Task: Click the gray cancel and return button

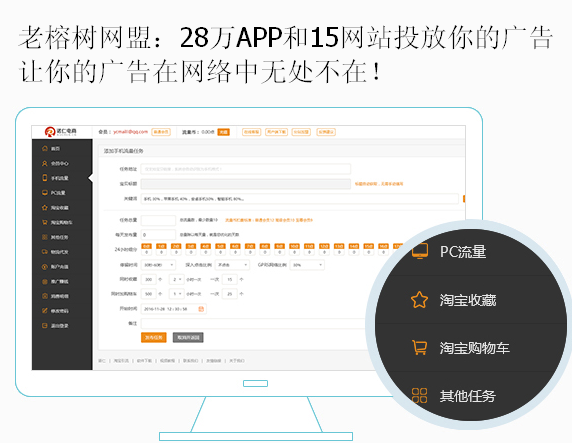Action: coord(188,338)
